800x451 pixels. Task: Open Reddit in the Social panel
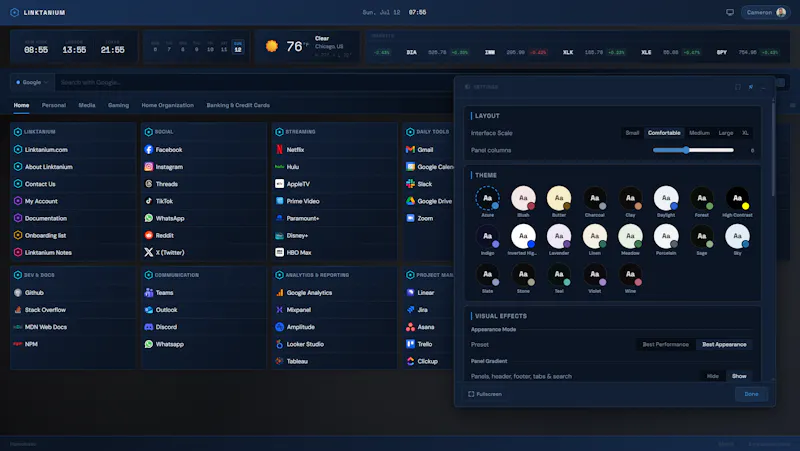click(159, 235)
